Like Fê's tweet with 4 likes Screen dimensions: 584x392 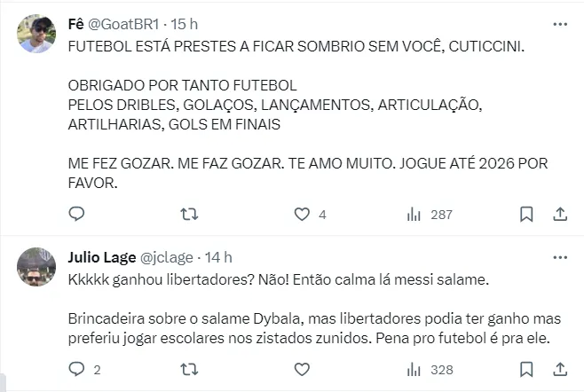point(302,214)
